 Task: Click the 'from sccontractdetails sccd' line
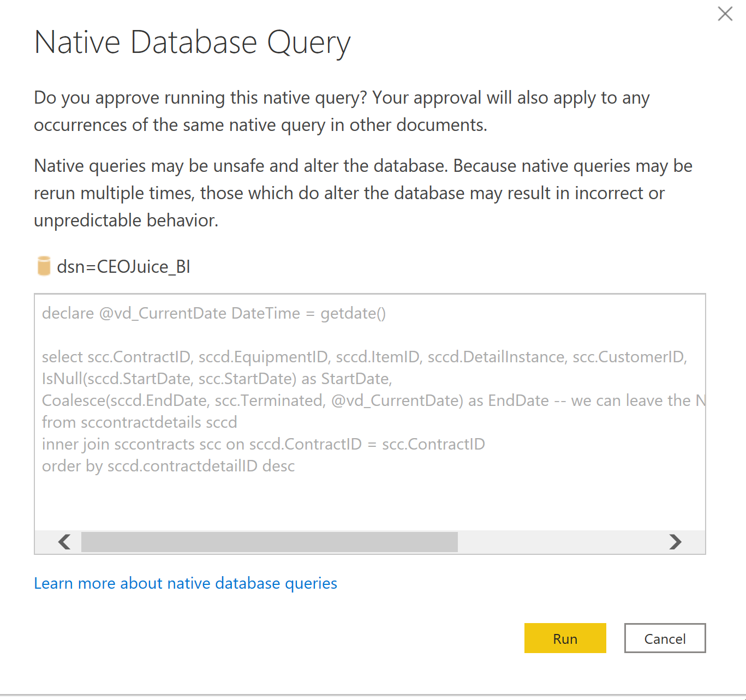coord(140,422)
